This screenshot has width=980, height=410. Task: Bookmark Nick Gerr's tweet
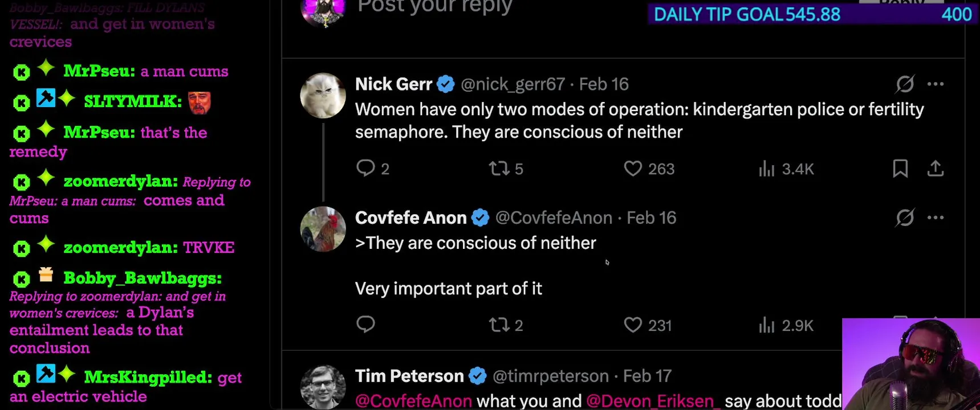click(900, 169)
